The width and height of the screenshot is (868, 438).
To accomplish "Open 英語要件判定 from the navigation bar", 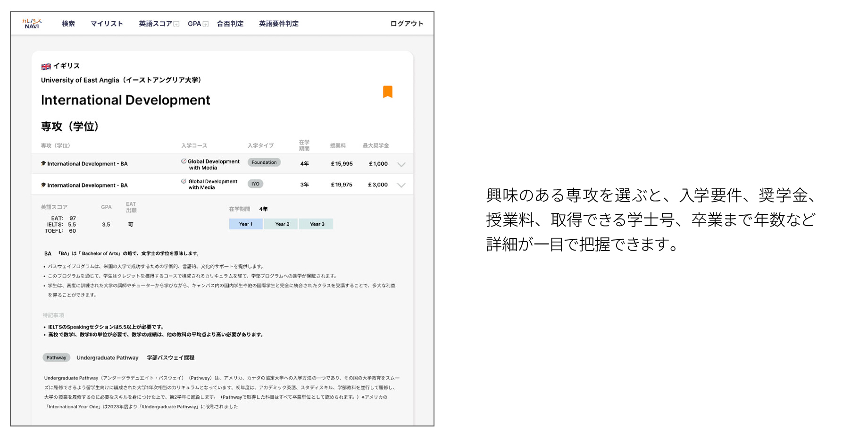I will pos(278,24).
